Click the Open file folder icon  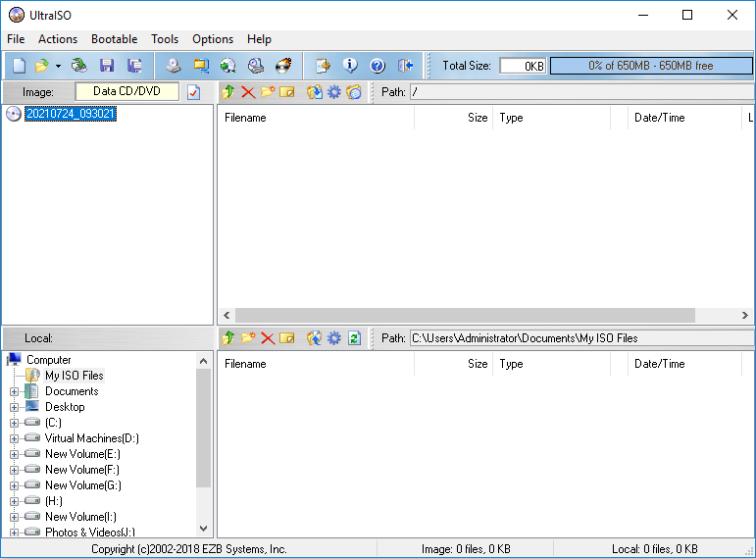click(42, 66)
